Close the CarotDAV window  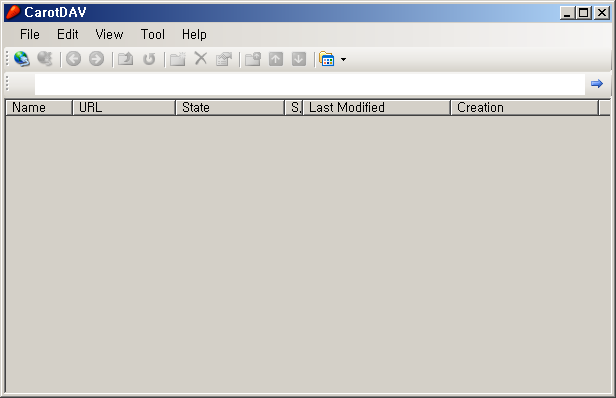point(601,13)
